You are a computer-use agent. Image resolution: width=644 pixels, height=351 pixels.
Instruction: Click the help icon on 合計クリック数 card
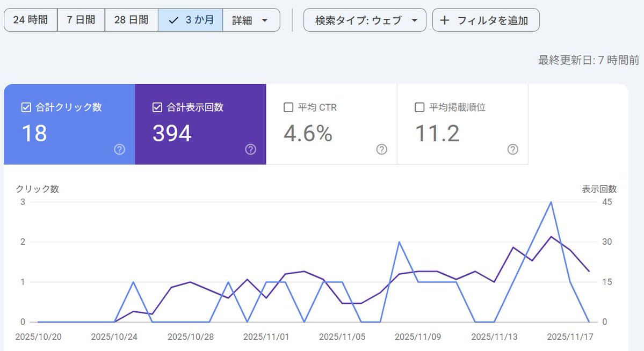coord(119,150)
